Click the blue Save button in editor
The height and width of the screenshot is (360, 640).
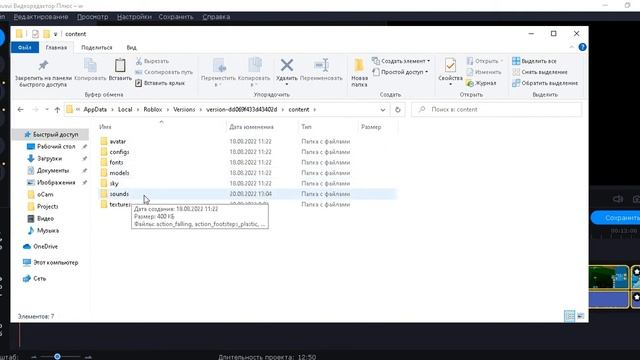616,218
